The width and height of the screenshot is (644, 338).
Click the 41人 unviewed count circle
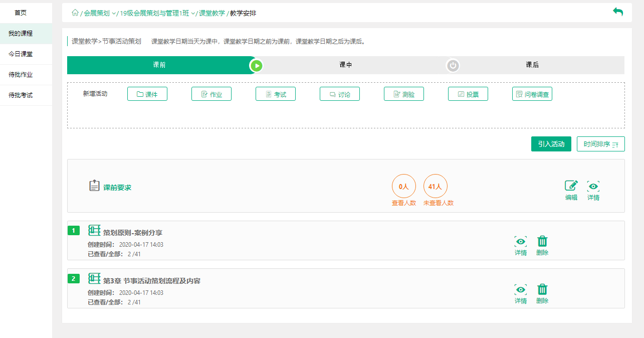(435, 187)
